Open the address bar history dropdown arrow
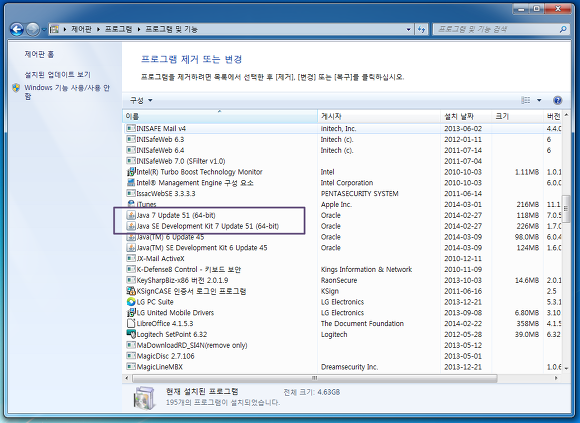This screenshot has height=423, width=580. tap(408, 29)
